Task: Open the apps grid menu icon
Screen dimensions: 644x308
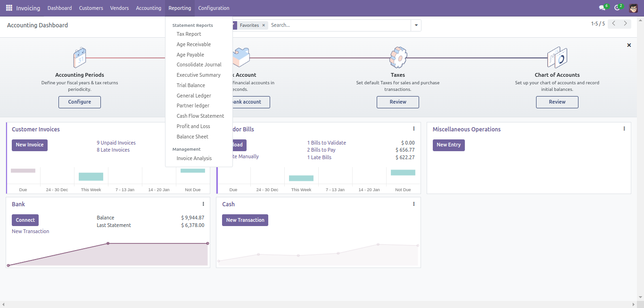Action: pyautogui.click(x=9, y=8)
